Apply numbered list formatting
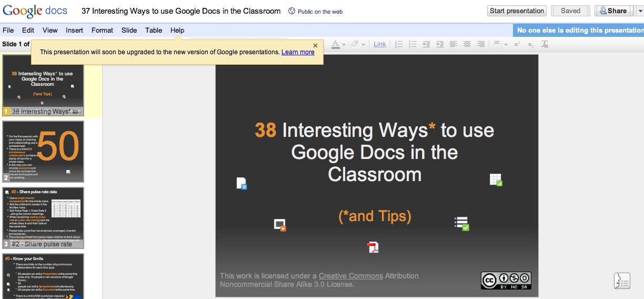This screenshot has height=299, width=644. 399,44
